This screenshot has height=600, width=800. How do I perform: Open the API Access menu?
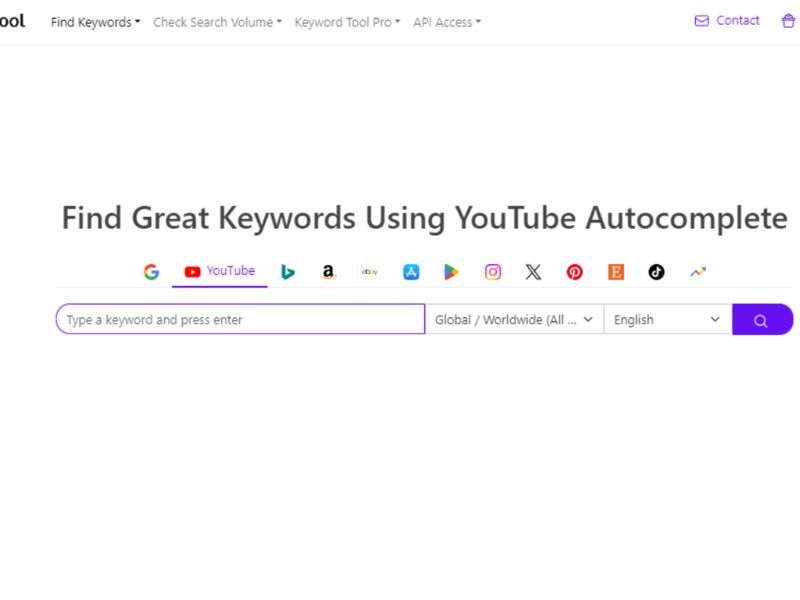[446, 22]
